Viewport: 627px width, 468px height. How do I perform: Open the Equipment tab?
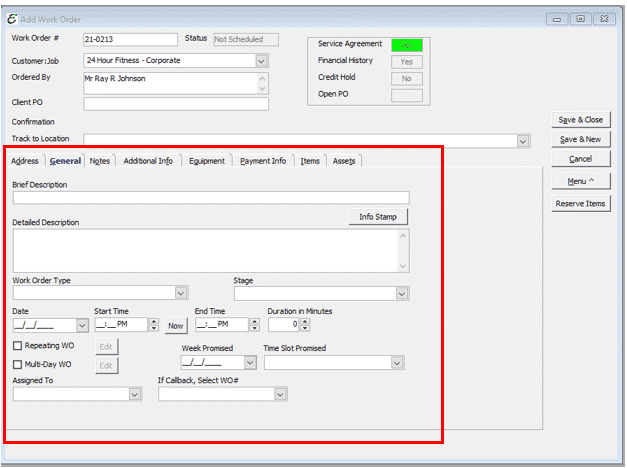point(207,161)
